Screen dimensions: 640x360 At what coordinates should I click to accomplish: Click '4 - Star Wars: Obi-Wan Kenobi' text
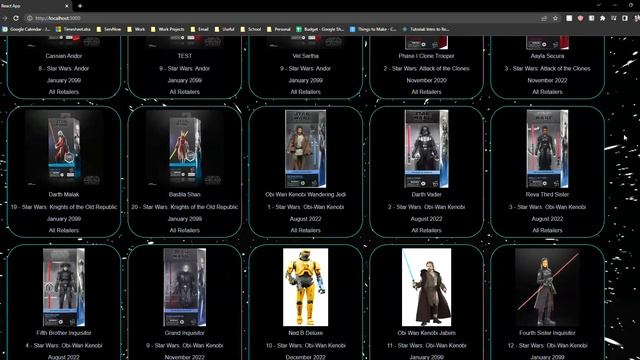[64, 345]
